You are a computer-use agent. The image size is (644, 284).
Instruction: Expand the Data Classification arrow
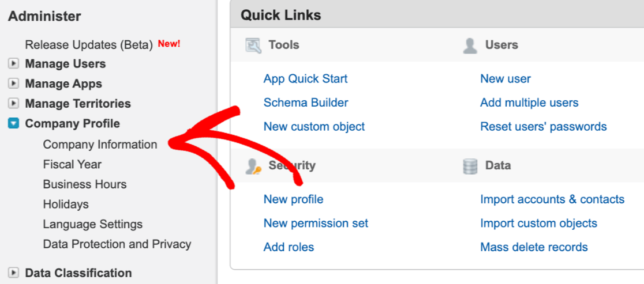13,273
